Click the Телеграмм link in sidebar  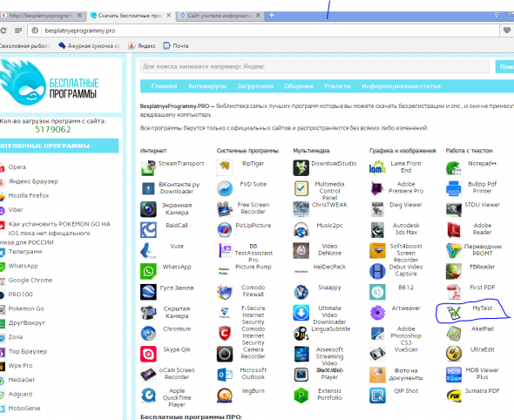[25, 252]
